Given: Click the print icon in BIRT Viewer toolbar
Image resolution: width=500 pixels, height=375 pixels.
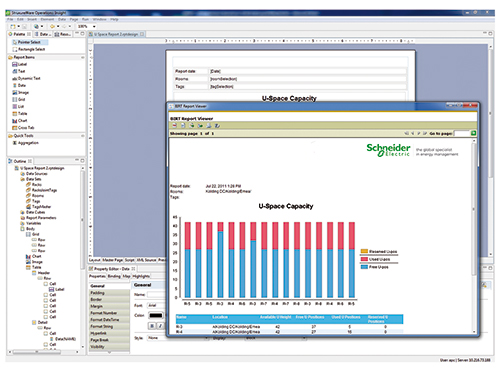Looking at the screenshot, I should pyautogui.click(x=209, y=126).
